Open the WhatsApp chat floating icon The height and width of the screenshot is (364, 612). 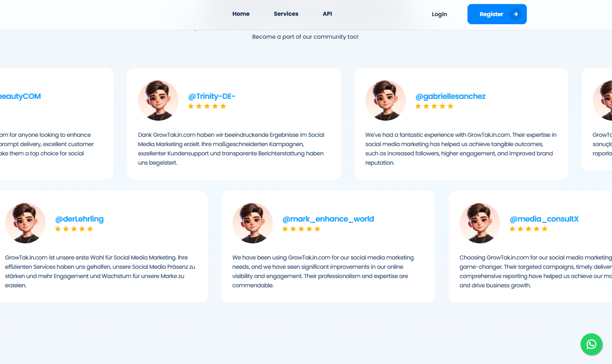591,344
